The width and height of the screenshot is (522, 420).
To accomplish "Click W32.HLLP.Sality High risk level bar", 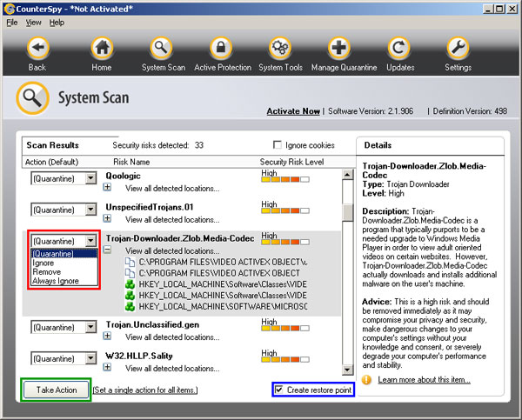I will (x=285, y=359).
